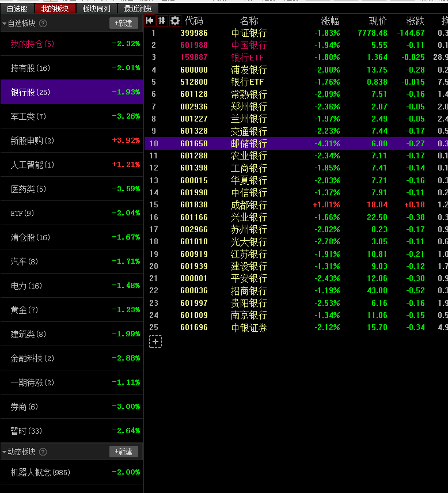Screen dimensions: 448x493
Task: Click stock name 工商银行
Action: click(x=249, y=168)
